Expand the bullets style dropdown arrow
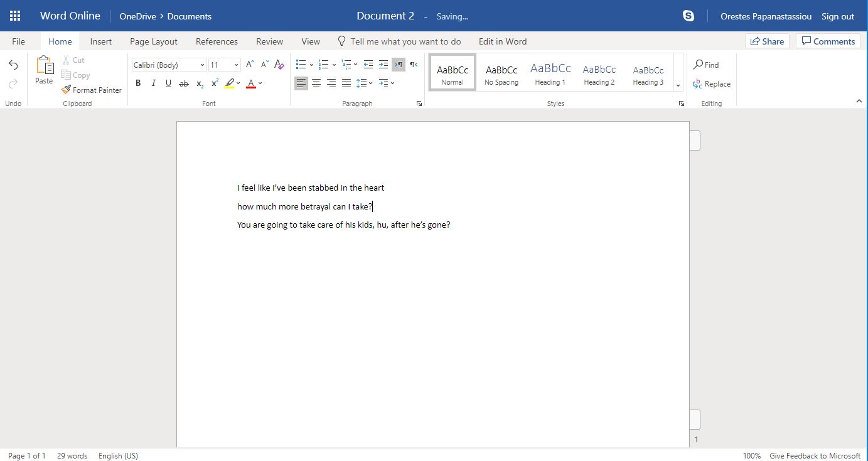This screenshot has height=461, width=868. coord(311,65)
